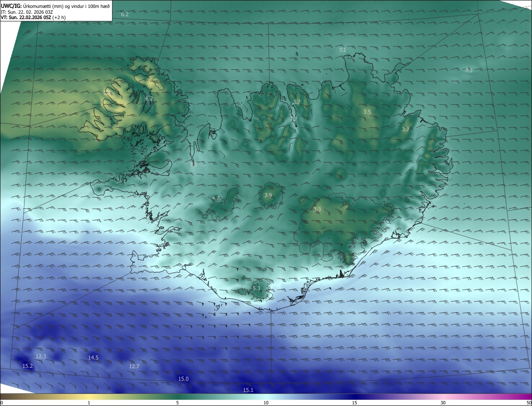Click the 15.1 precipitation value label
Viewport: 532px width, 406px height.
(x=248, y=390)
